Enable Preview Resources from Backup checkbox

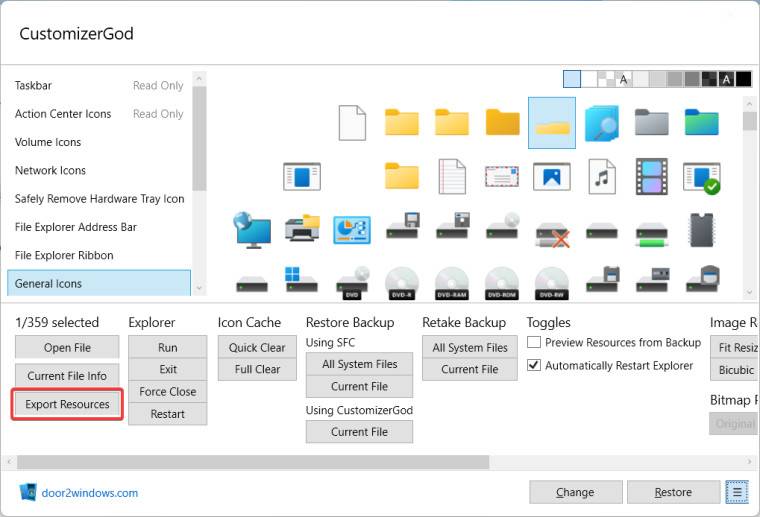(534, 342)
